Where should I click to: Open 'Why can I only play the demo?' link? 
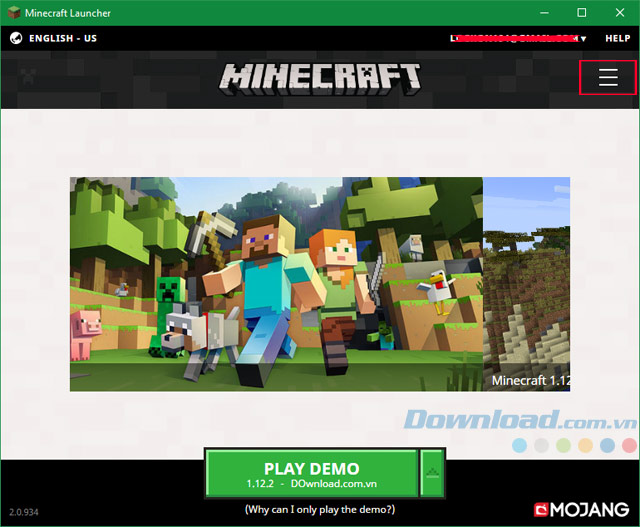click(320, 509)
